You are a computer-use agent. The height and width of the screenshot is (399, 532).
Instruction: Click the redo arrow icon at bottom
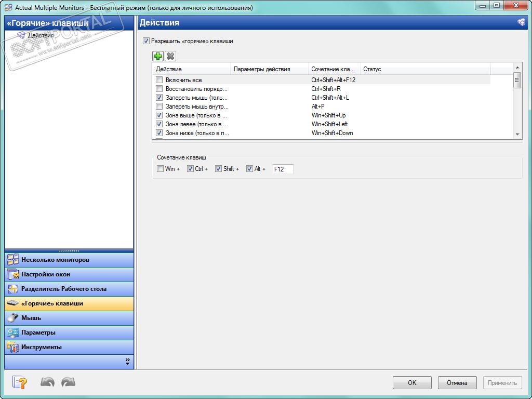pyautogui.click(x=68, y=382)
